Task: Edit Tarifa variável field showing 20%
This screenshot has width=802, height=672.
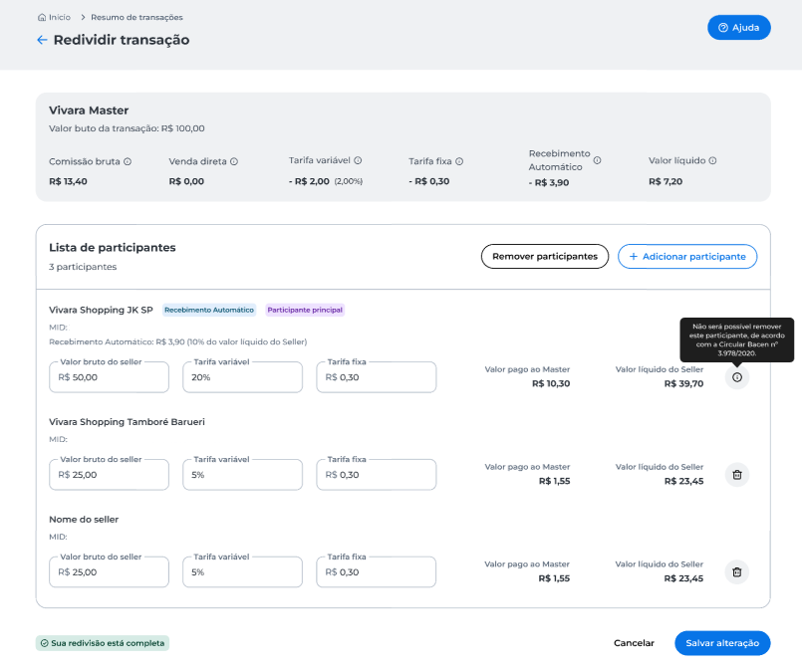Action: pos(242,377)
